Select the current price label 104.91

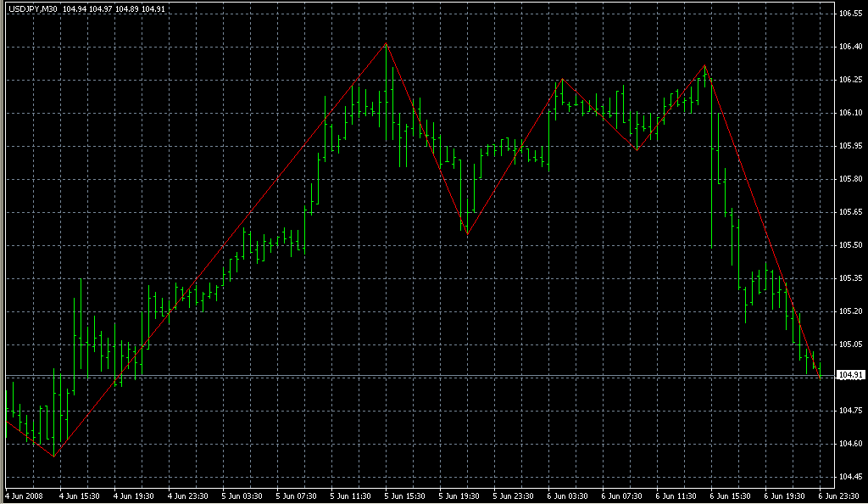(849, 375)
